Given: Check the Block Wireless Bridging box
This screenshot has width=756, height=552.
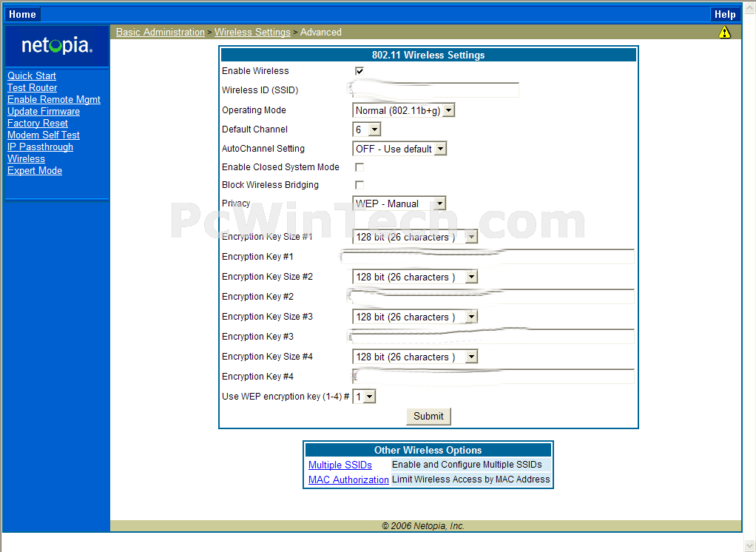Looking at the screenshot, I should pos(360,185).
